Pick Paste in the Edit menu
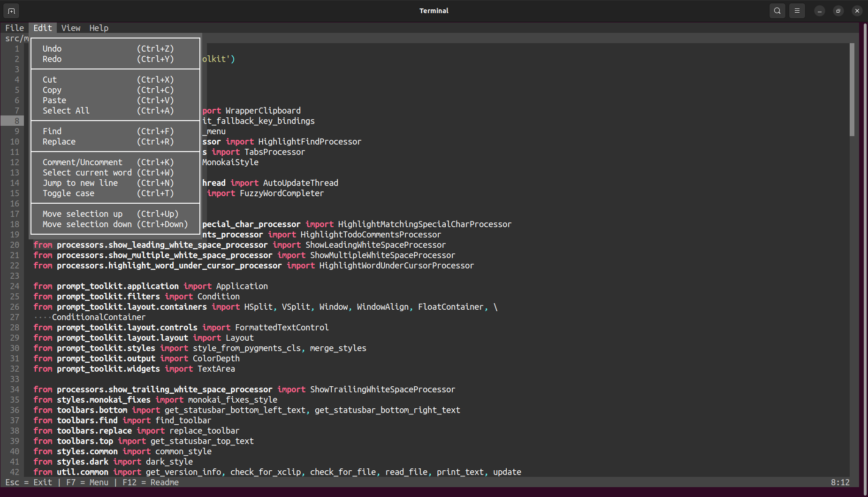The width and height of the screenshot is (868, 497). coord(54,100)
